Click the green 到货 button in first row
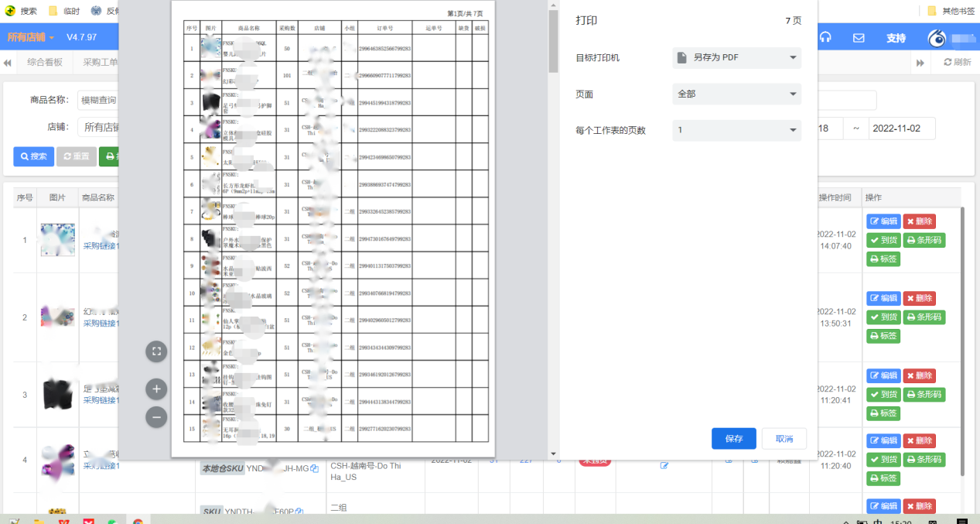This screenshot has height=524, width=980. 883,240
